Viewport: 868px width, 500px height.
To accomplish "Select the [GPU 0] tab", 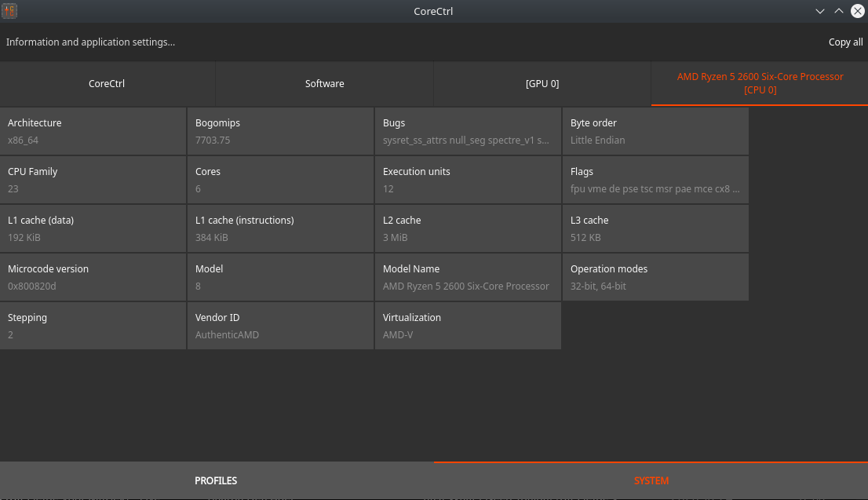I will click(x=542, y=83).
